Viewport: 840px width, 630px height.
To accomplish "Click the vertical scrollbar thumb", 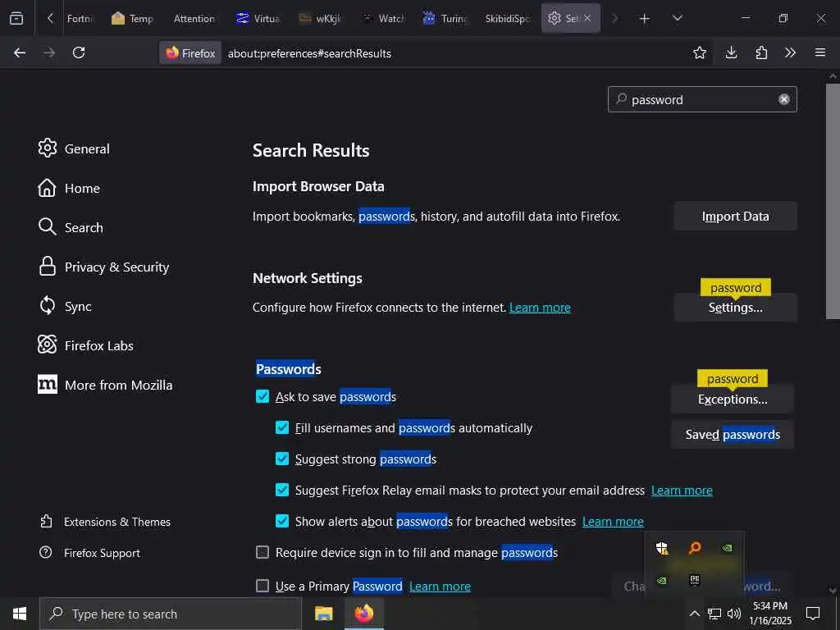I will 833,201.
